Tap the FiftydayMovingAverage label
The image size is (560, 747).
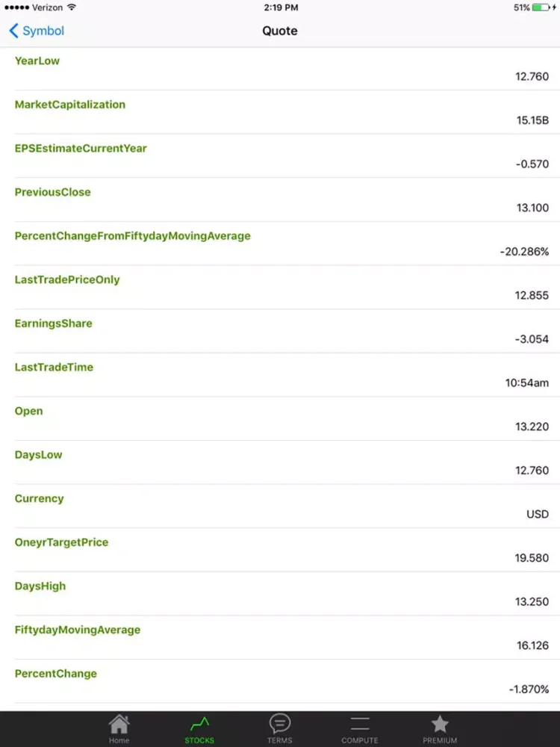pyautogui.click(x=78, y=630)
